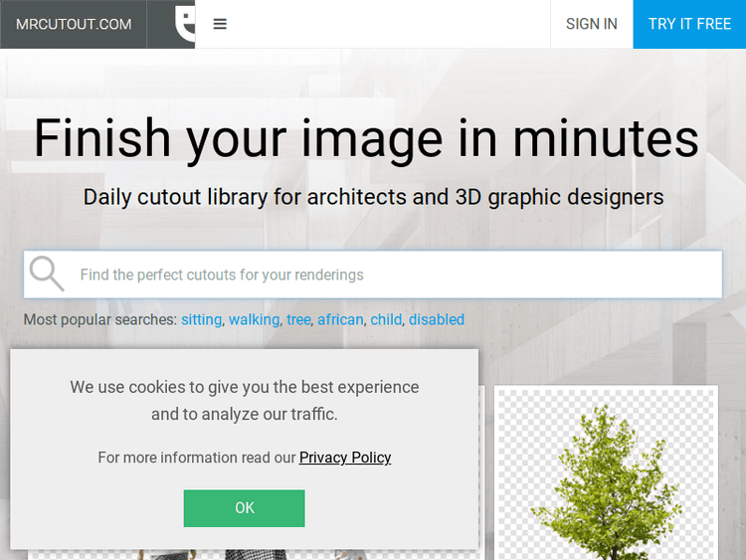Click the magnifying glass search icon
The height and width of the screenshot is (560, 746).
(x=47, y=274)
